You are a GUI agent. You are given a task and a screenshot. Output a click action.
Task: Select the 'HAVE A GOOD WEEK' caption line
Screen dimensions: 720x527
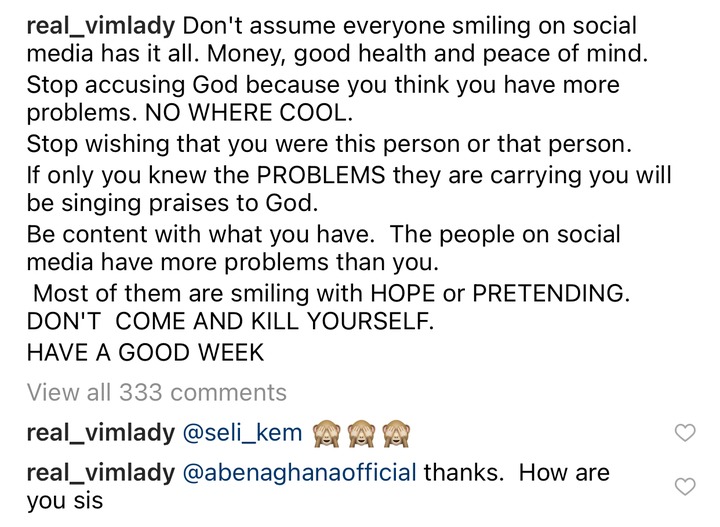pos(146,353)
